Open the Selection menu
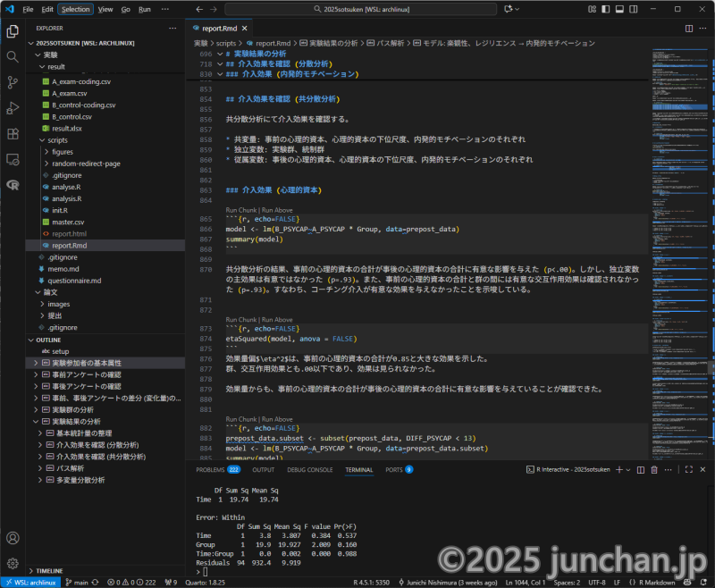The width and height of the screenshot is (715, 588). (76, 9)
